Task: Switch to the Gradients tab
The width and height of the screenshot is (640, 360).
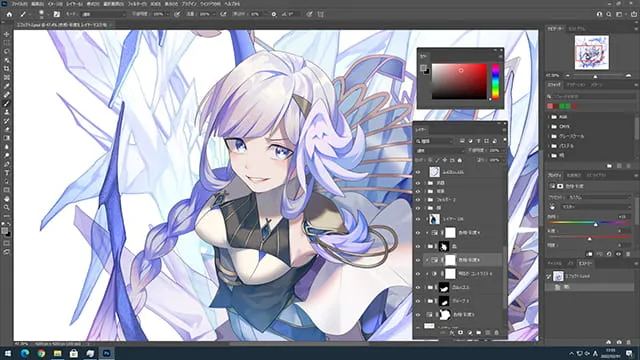Action: pos(576,85)
